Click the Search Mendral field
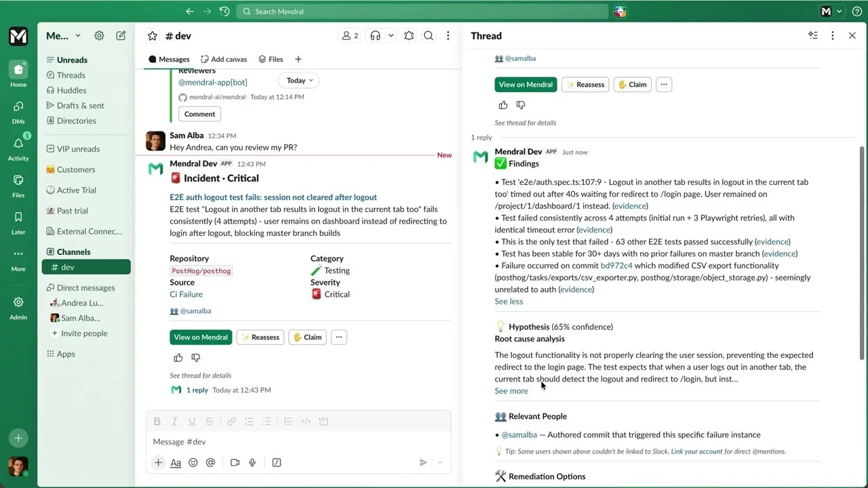This screenshot has width=868, height=488. (422, 12)
